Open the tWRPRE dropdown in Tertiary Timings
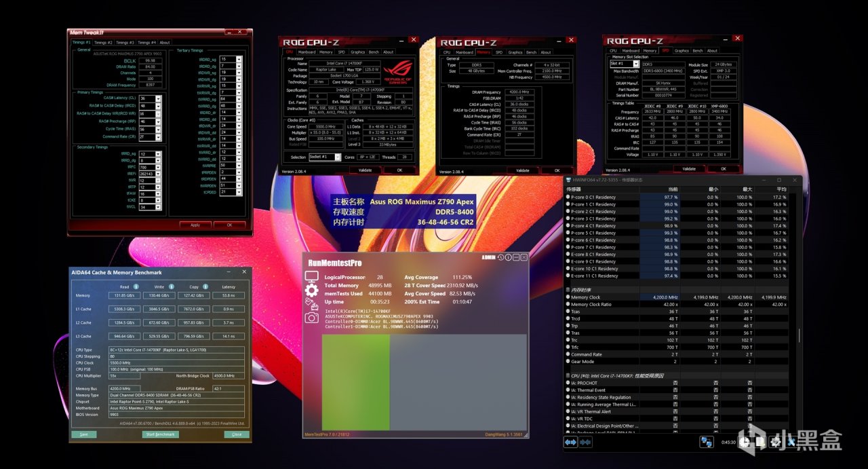Viewport: 868px width, 469px height. coord(240,165)
